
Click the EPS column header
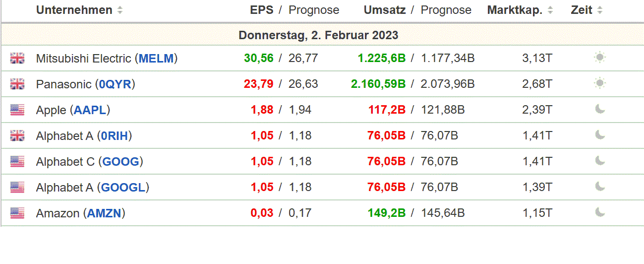coord(261,10)
